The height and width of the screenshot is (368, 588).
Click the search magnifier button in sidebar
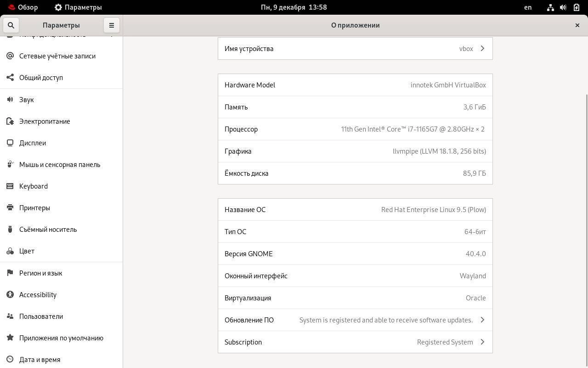tap(11, 25)
